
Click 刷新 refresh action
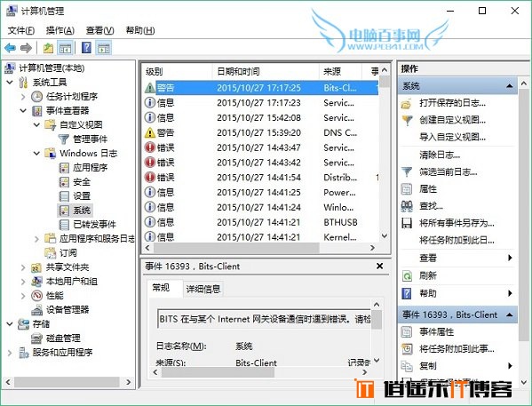coord(428,275)
